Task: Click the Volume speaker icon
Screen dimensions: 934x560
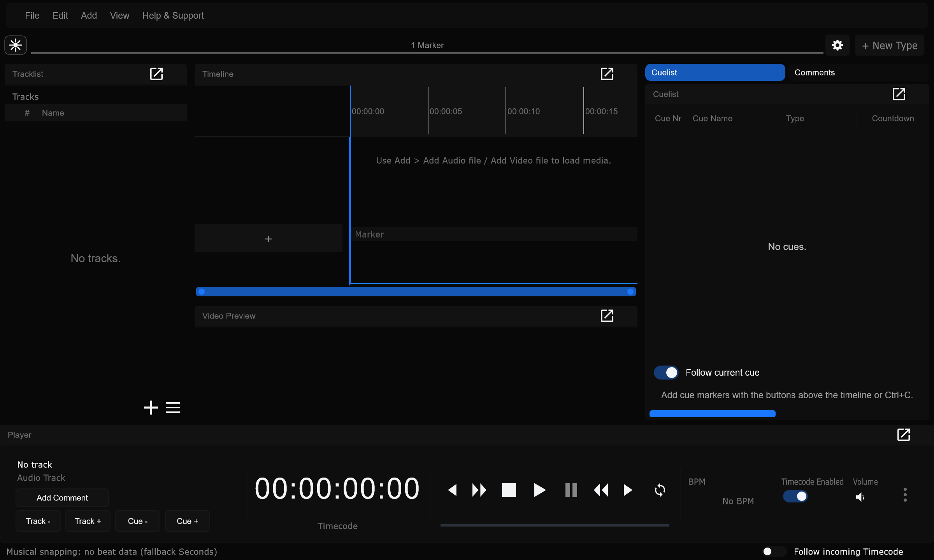Action: (x=860, y=497)
